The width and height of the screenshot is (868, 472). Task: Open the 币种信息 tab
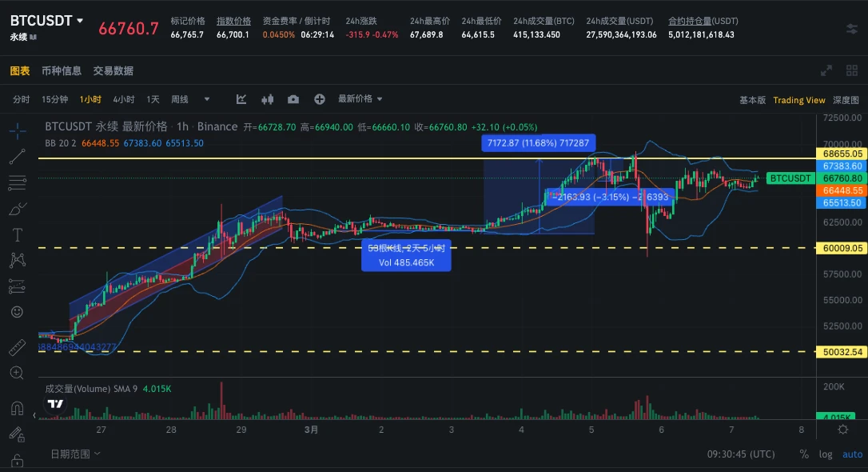click(62, 71)
